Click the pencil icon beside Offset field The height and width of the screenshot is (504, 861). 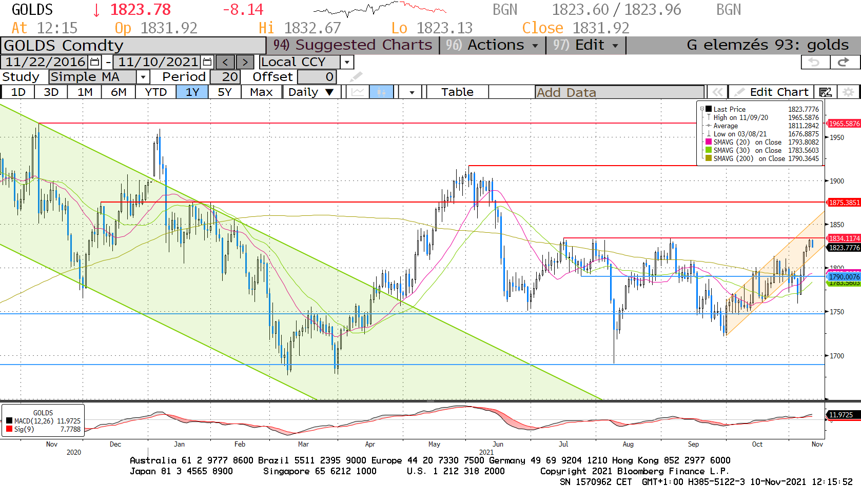pyautogui.click(x=356, y=77)
